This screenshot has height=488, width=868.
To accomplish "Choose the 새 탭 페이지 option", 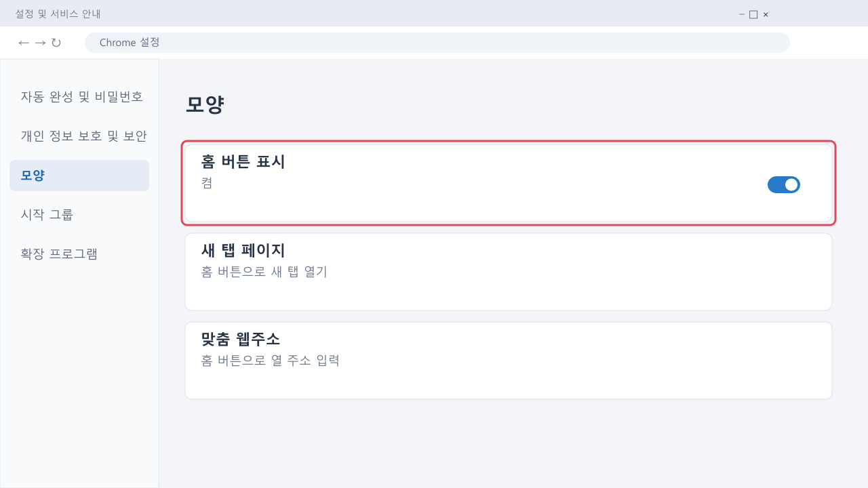I will point(509,272).
